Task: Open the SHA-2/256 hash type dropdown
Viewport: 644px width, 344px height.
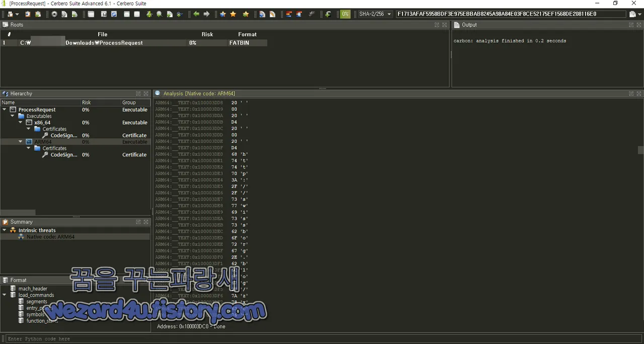Action: tap(375, 14)
